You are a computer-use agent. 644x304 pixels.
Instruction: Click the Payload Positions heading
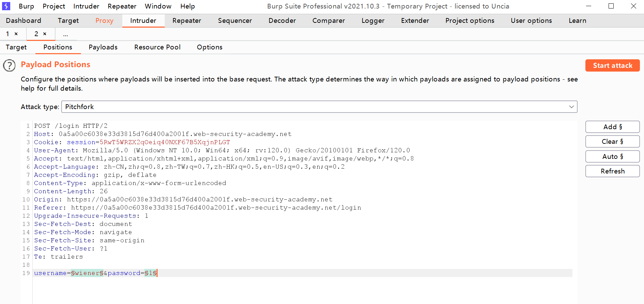55,64
